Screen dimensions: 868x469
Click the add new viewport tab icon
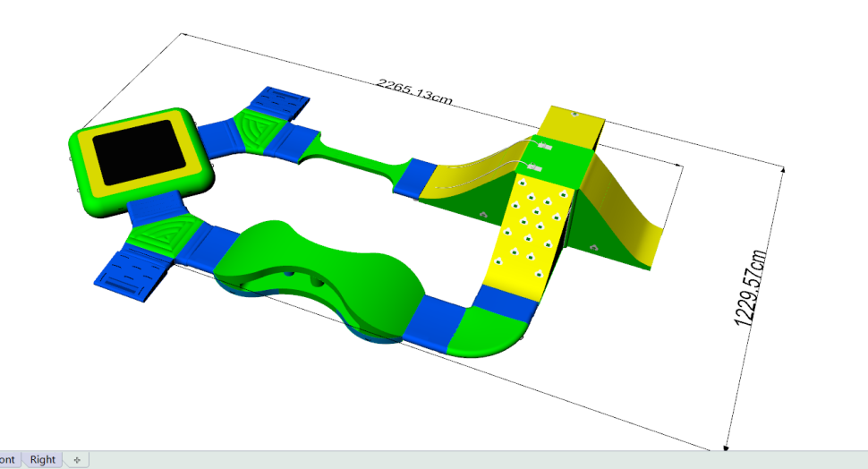77,459
